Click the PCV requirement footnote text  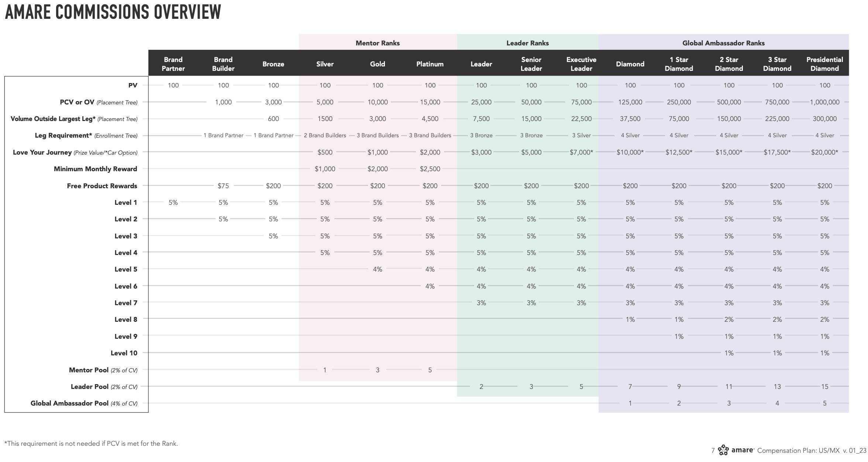click(91, 444)
